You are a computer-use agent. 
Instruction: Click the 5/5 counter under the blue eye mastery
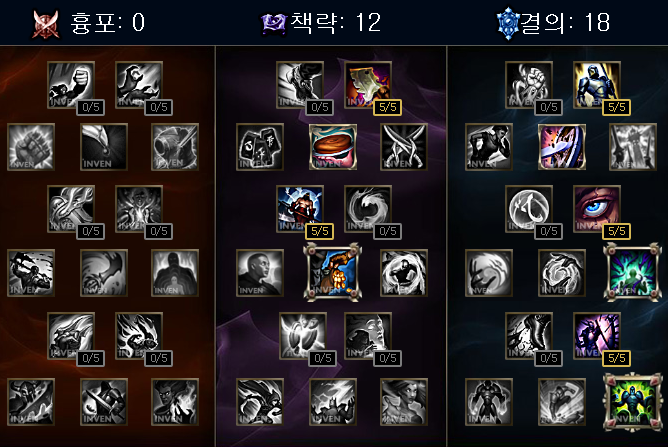(616, 231)
